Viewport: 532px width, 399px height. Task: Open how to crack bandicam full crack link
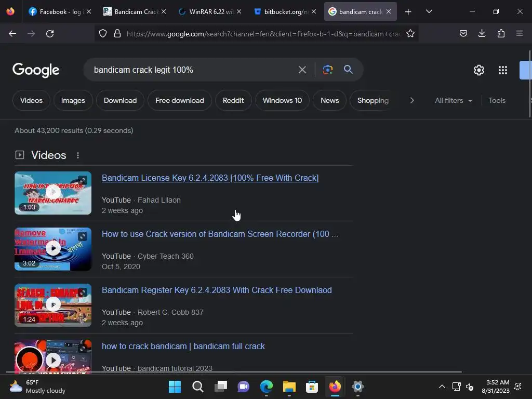point(183,346)
